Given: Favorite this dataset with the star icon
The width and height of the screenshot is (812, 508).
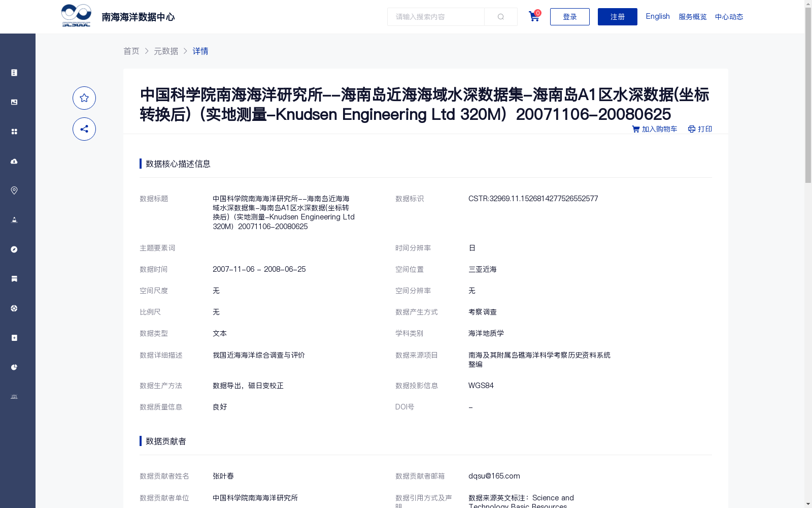Looking at the screenshot, I should [x=84, y=98].
